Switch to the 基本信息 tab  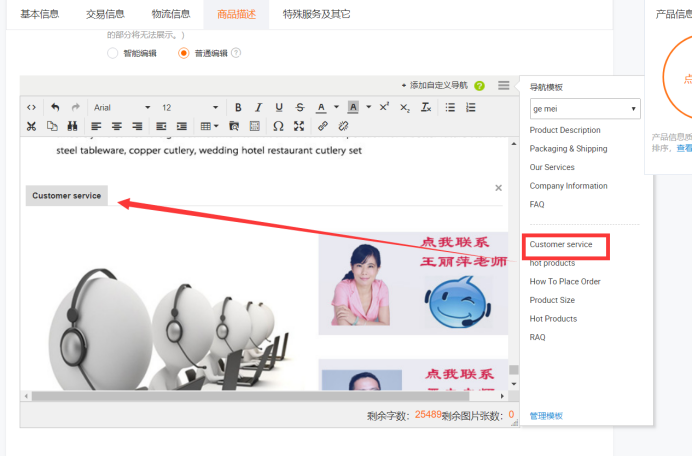pyautogui.click(x=40, y=14)
